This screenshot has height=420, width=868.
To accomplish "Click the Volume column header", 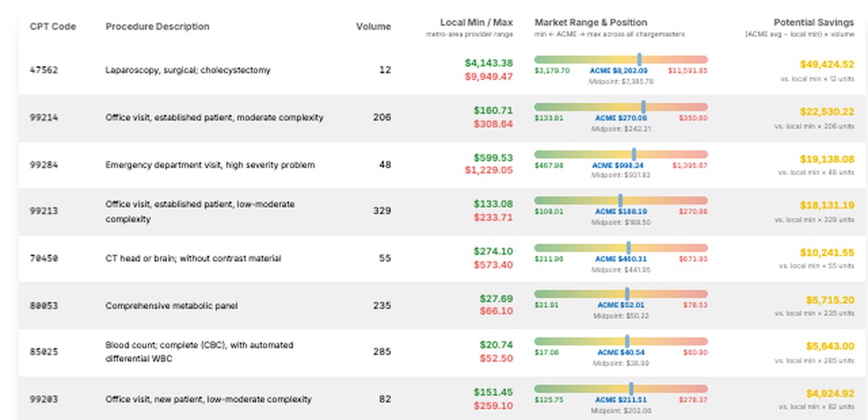I will [x=374, y=26].
